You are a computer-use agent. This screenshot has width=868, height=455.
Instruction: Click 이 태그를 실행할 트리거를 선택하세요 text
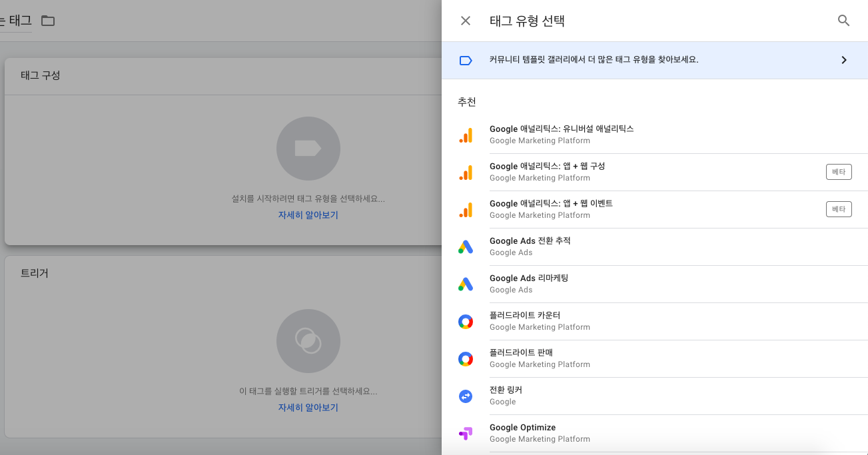coord(308,391)
